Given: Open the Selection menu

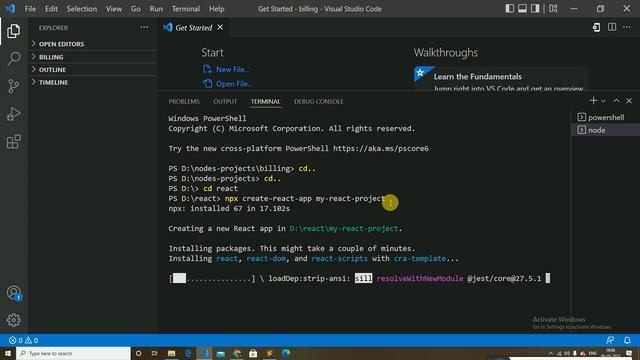Looking at the screenshot, I should [82, 9].
